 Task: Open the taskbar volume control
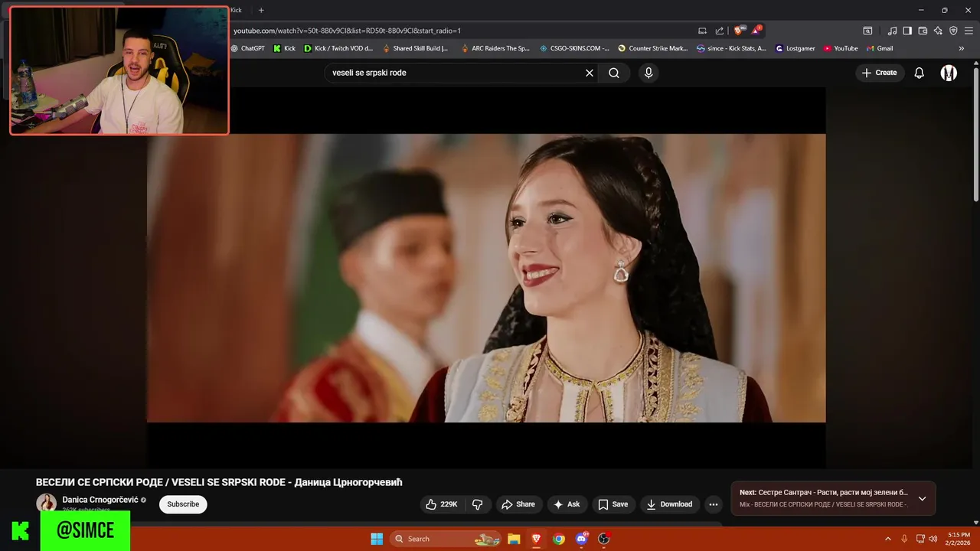click(933, 539)
